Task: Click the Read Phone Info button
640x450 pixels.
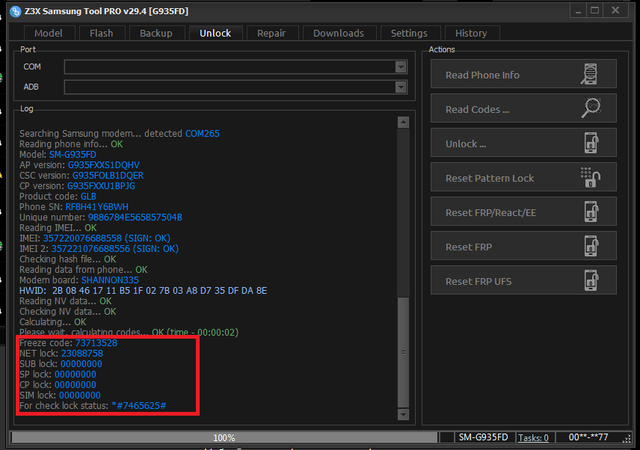Action: pyautogui.click(x=523, y=74)
